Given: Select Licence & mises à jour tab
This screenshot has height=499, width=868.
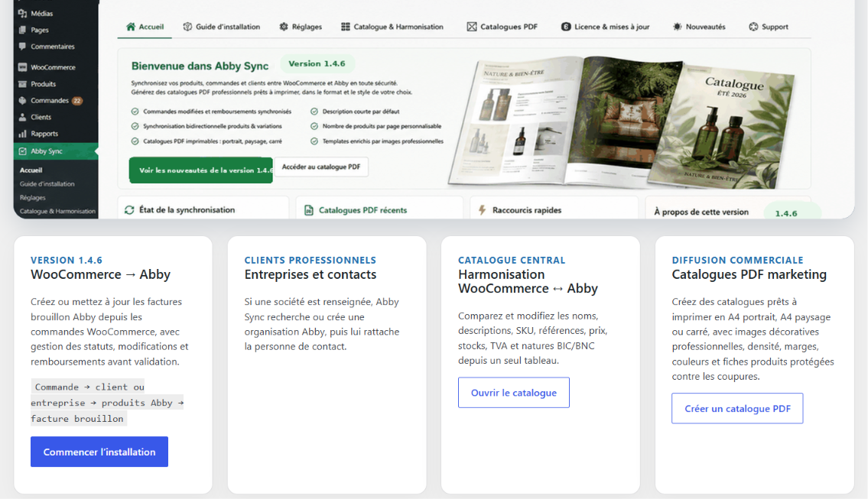Looking at the screenshot, I should pyautogui.click(x=605, y=27).
